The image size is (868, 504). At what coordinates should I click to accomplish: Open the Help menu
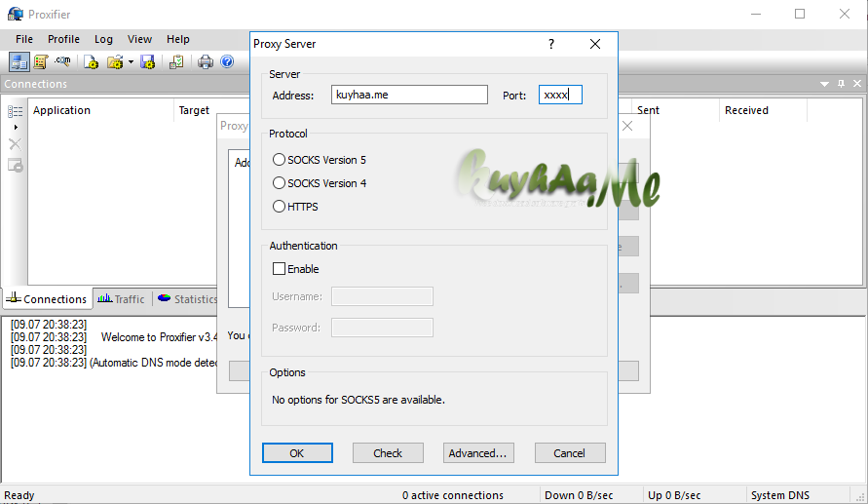pyautogui.click(x=178, y=39)
